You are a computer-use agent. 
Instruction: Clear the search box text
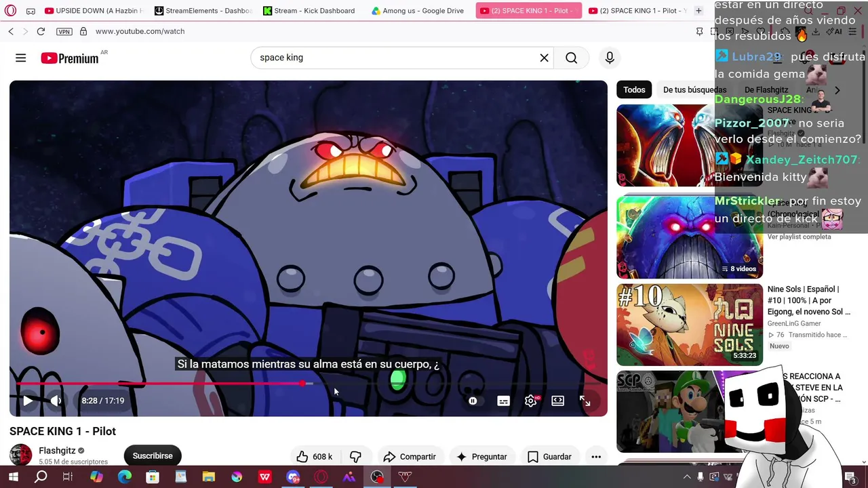click(x=544, y=58)
